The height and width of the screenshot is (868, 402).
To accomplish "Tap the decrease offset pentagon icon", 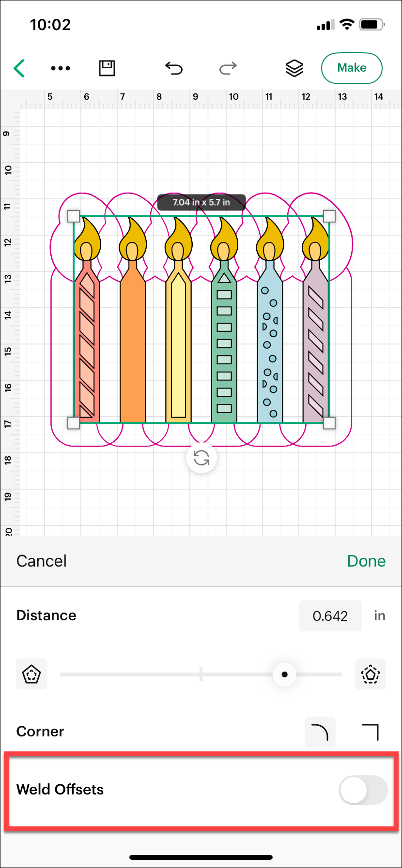I will point(31,674).
